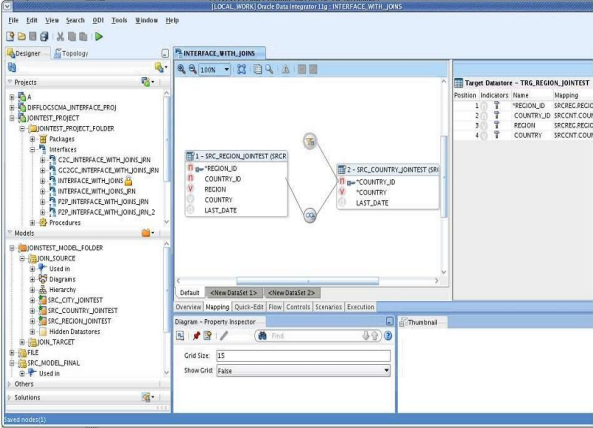
Task: Click the find previous up arrow
Action: (x=374, y=336)
